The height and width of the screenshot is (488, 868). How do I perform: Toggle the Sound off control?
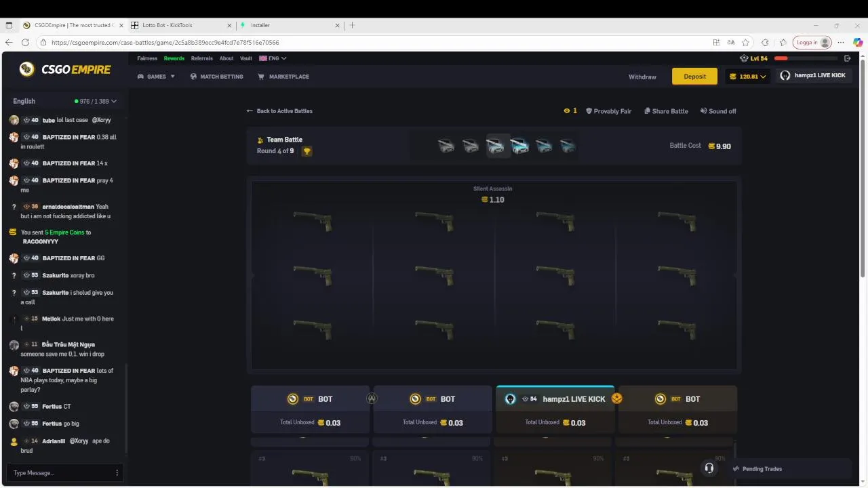pos(718,111)
